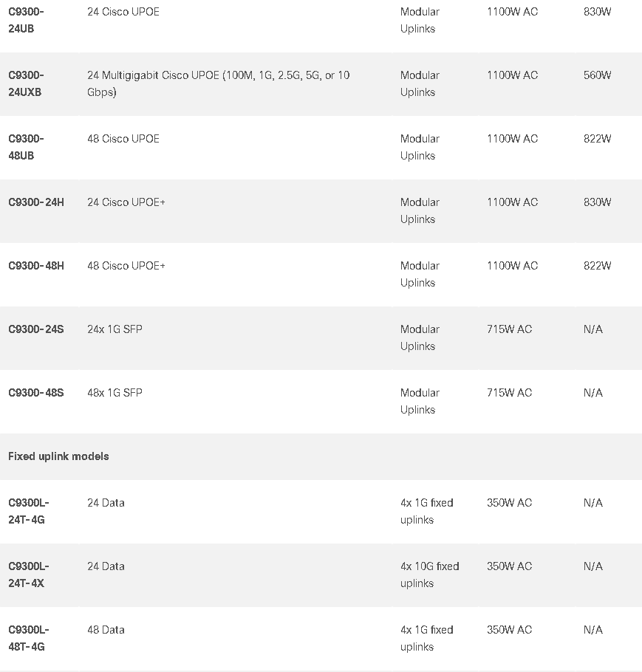Click the 830W value in C9300-24H row
The height and width of the screenshot is (672, 642).
(598, 202)
